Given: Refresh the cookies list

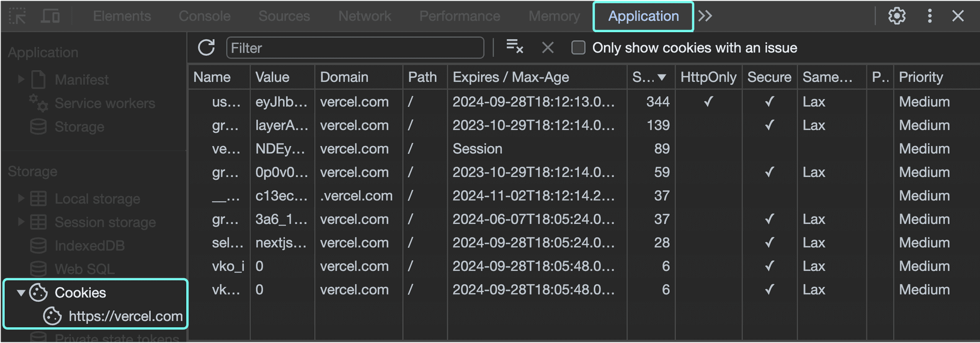Looking at the screenshot, I should (x=206, y=48).
